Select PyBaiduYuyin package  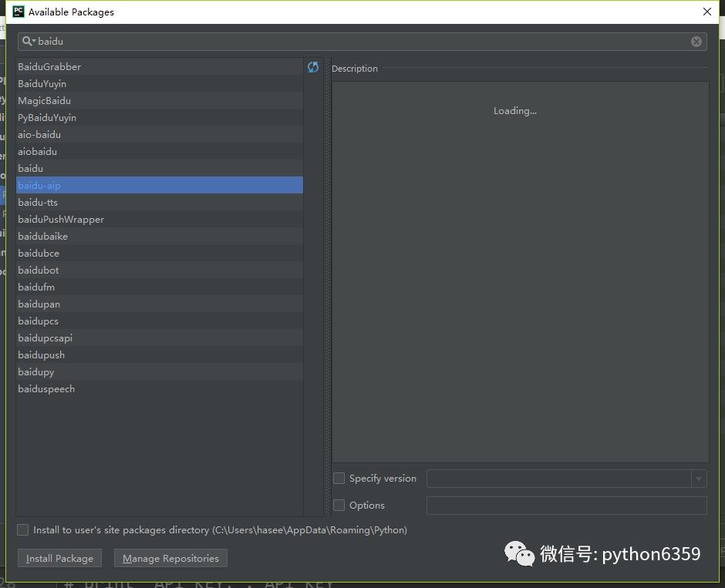click(x=160, y=117)
